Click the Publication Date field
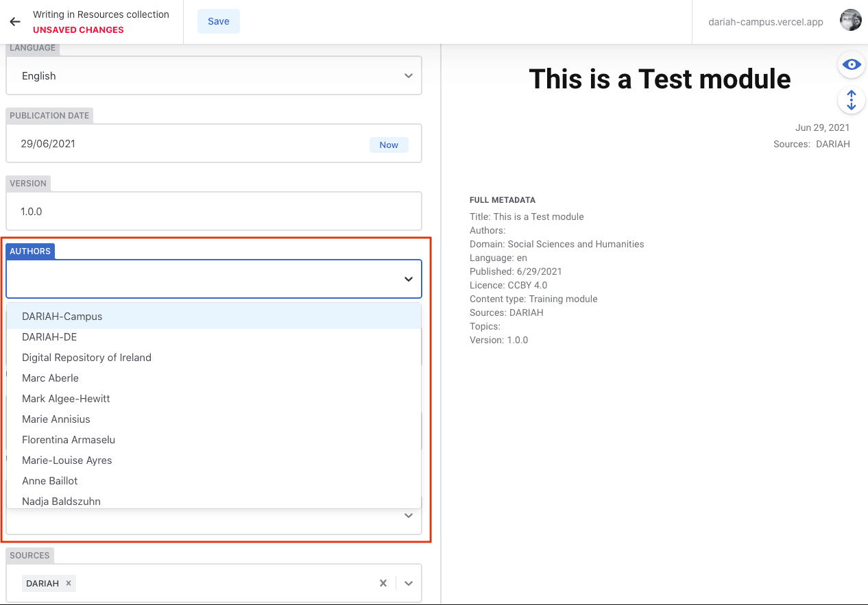Viewport: 868px width, 605px height. point(185,144)
